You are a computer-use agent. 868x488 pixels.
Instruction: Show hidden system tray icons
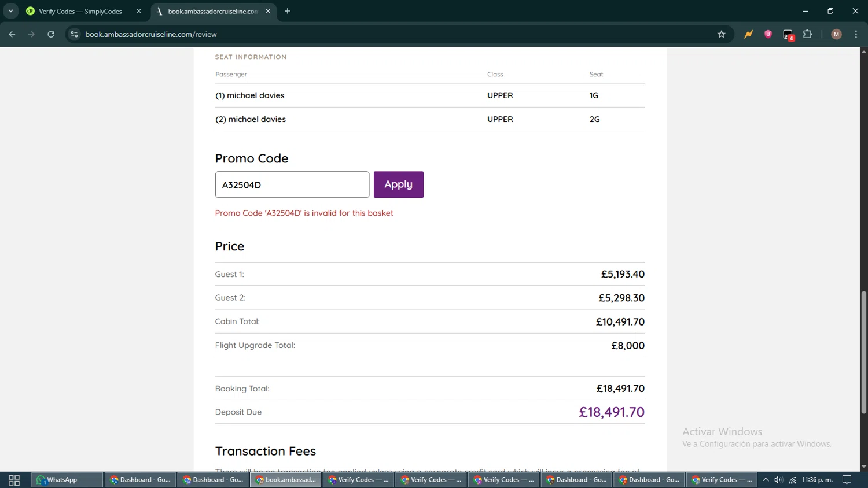click(x=766, y=480)
